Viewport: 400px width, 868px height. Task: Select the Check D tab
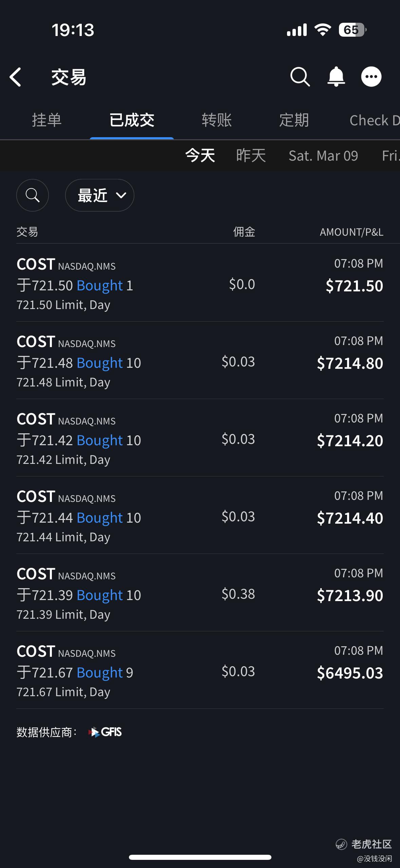375,120
